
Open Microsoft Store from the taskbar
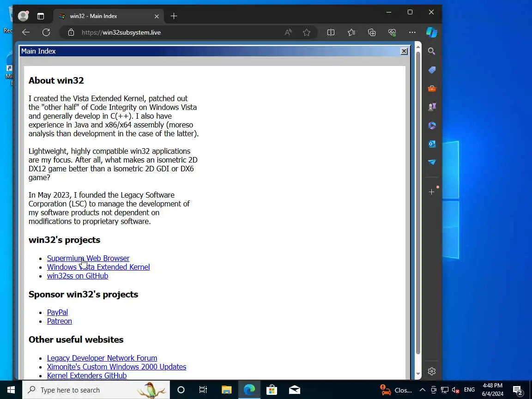(272, 390)
